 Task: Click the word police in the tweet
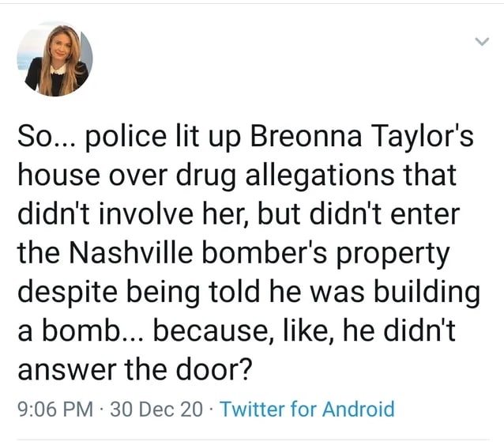tap(126, 138)
